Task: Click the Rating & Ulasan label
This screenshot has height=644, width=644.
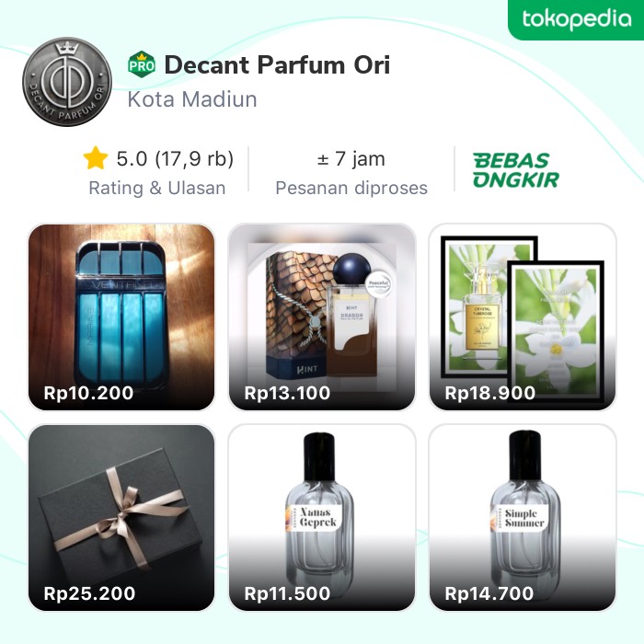Action: point(157,188)
